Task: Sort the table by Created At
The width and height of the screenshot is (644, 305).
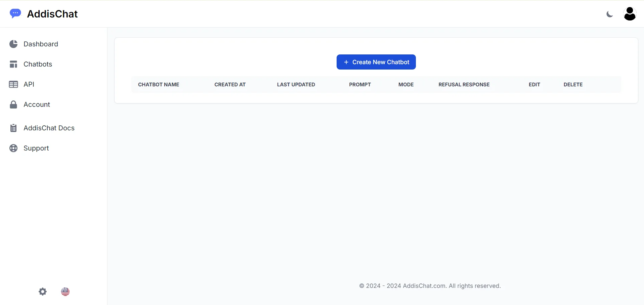Action: [230, 84]
